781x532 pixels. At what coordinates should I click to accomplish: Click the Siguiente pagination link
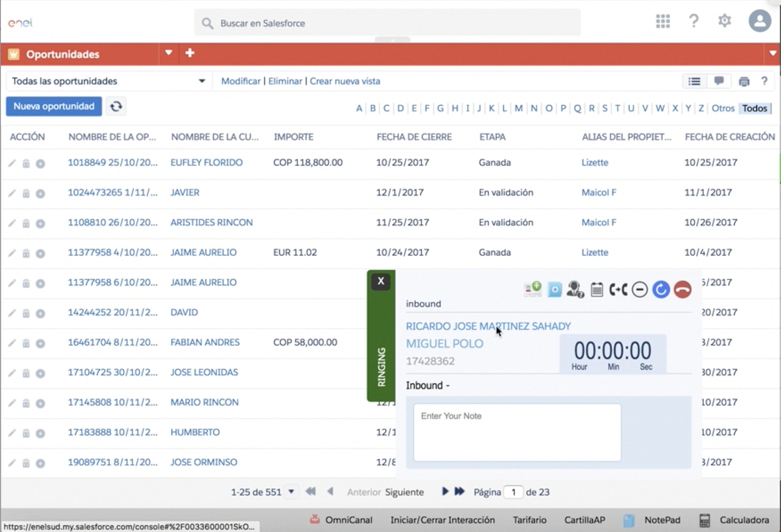pyautogui.click(x=404, y=492)
